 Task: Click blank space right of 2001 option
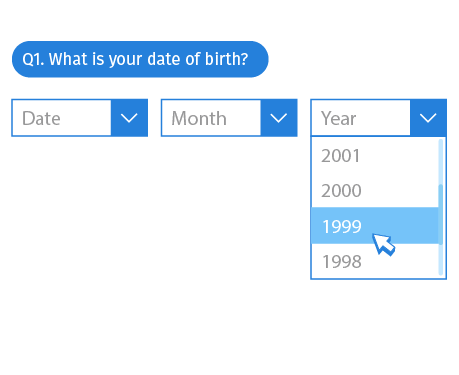point(400,155)
